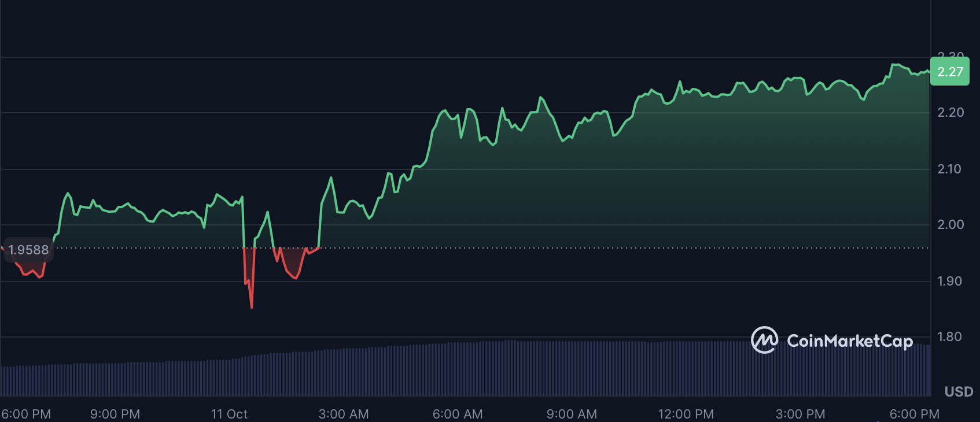The image size is (980, 422).
Task: Select the 11 Oct date marker
Action: (229, 414)
